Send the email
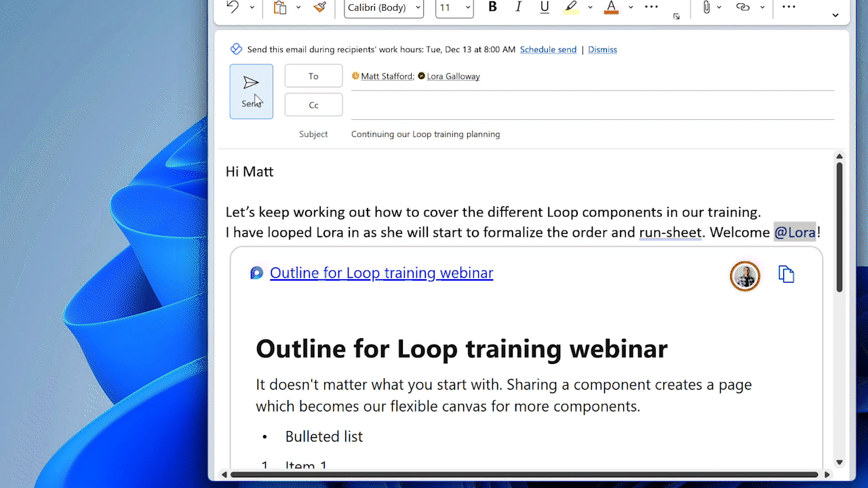Screen dimensions: 868x488 tap(252, 91)
